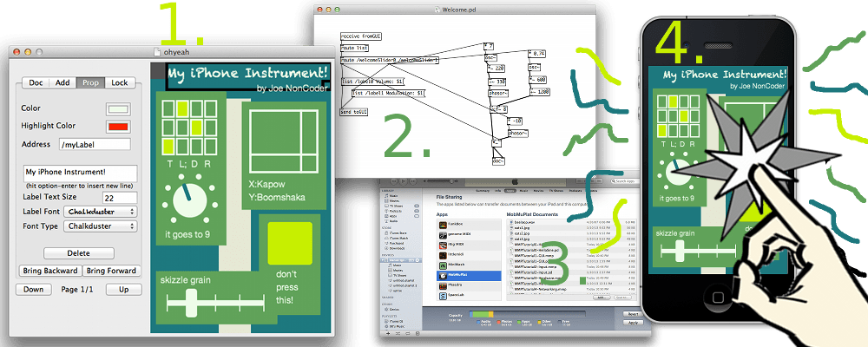The image size is (868, 347).
Task: Click the Welcome.pd document icon in title bar
Action: coord(437,10)
